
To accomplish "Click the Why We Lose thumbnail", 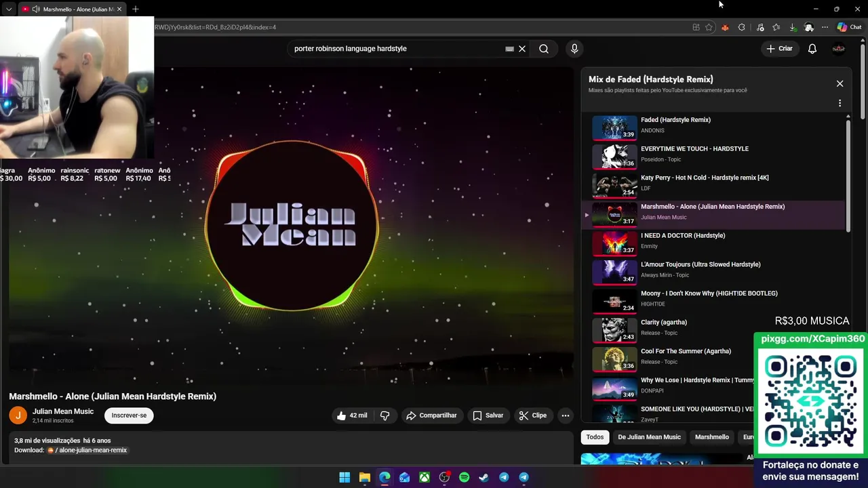I will [x=614, y=388].
